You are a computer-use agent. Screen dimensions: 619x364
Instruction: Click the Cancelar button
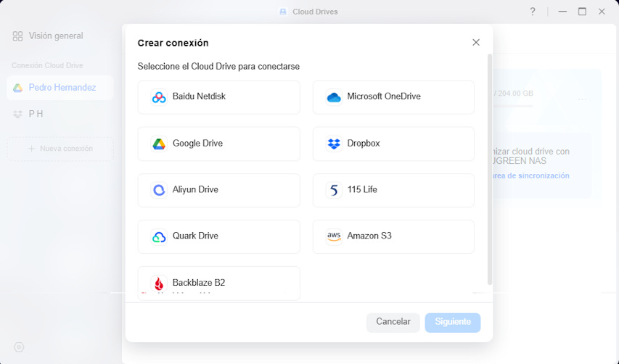(x=393, y=323)
